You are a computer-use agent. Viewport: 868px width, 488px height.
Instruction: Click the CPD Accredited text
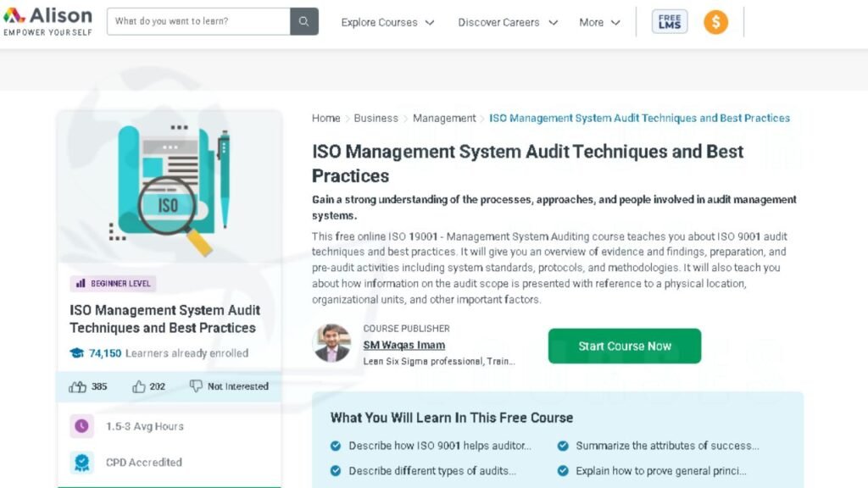pos(144,462)
